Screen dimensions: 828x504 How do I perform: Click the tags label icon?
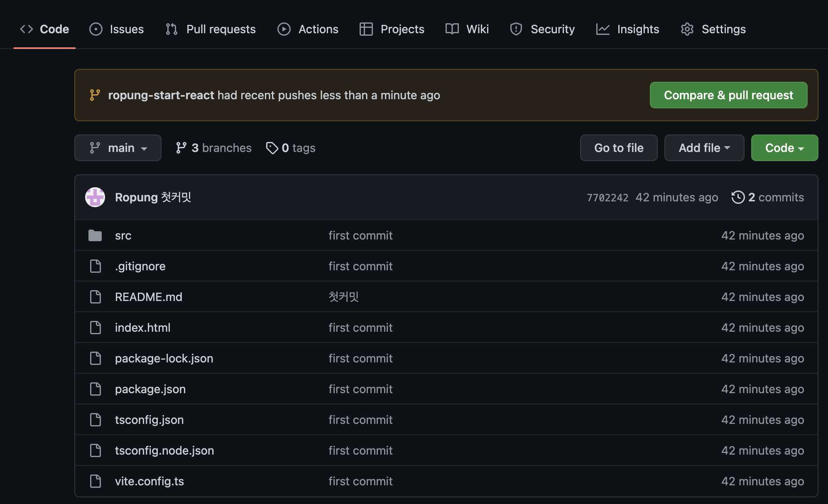pyautogui.click(x=272, y=148)
